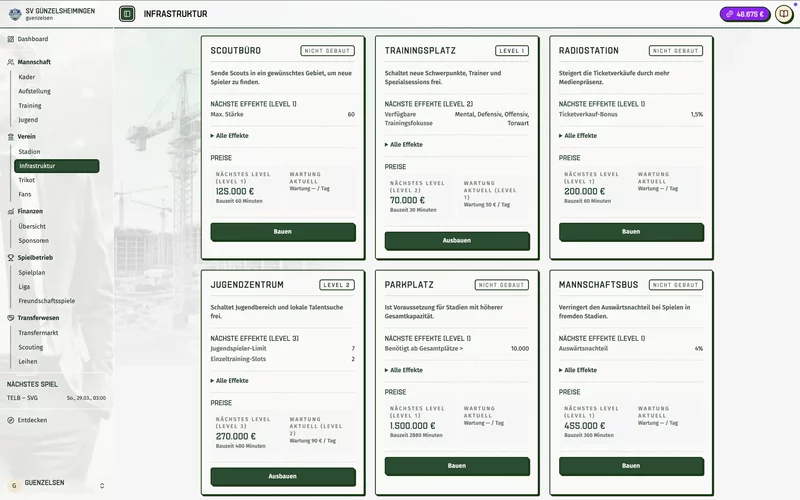Click the purple 48.675 € balance pill
Screen dimensions: 800x500
[x=744, y=14]
